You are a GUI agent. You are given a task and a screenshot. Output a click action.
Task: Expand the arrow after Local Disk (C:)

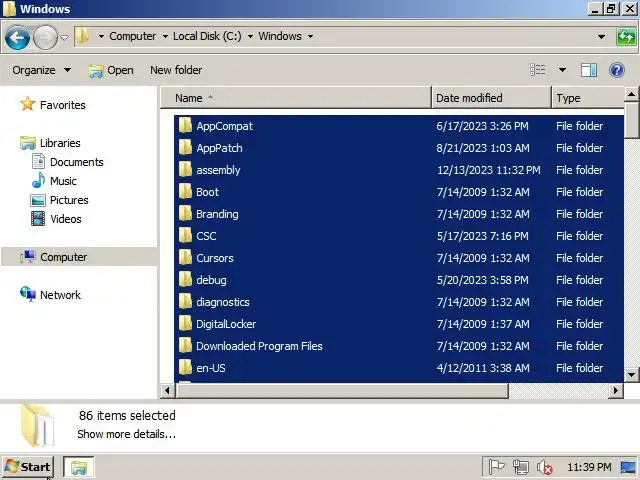coord(250,36)
